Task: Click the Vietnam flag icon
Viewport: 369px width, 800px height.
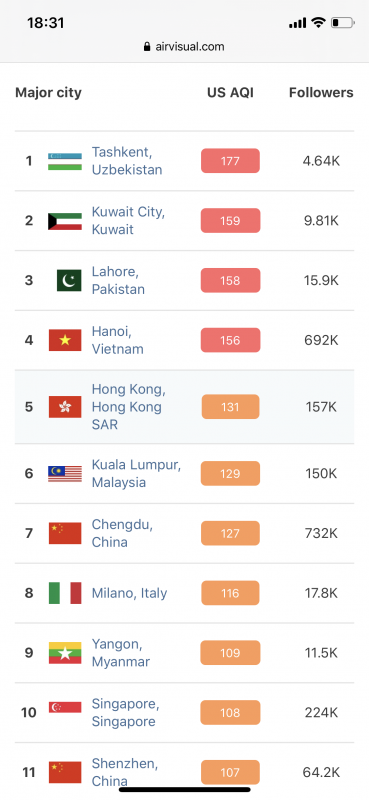Action: pyautogui.click(x=65, y=340)
